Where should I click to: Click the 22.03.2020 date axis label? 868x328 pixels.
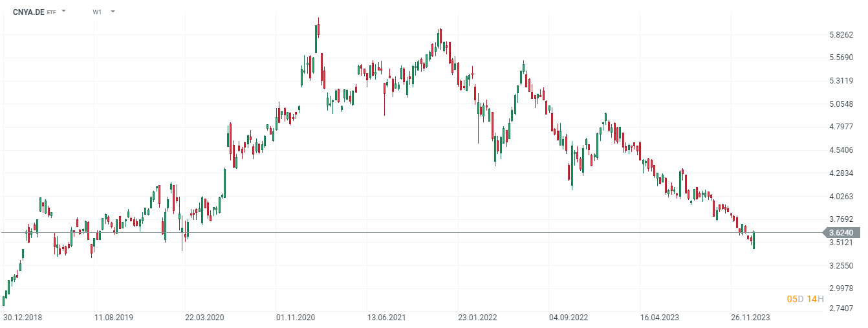point(205,318)
